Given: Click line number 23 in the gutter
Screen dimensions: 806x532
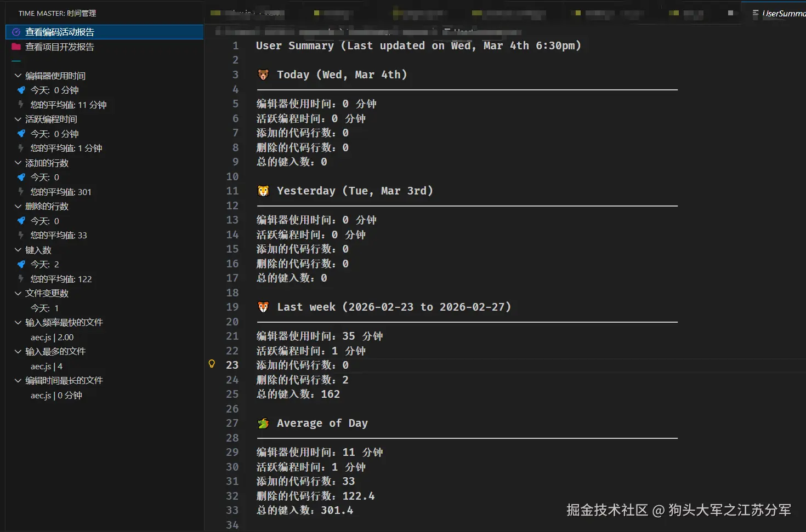Looking at the screenshot, I should click(232, 364).
